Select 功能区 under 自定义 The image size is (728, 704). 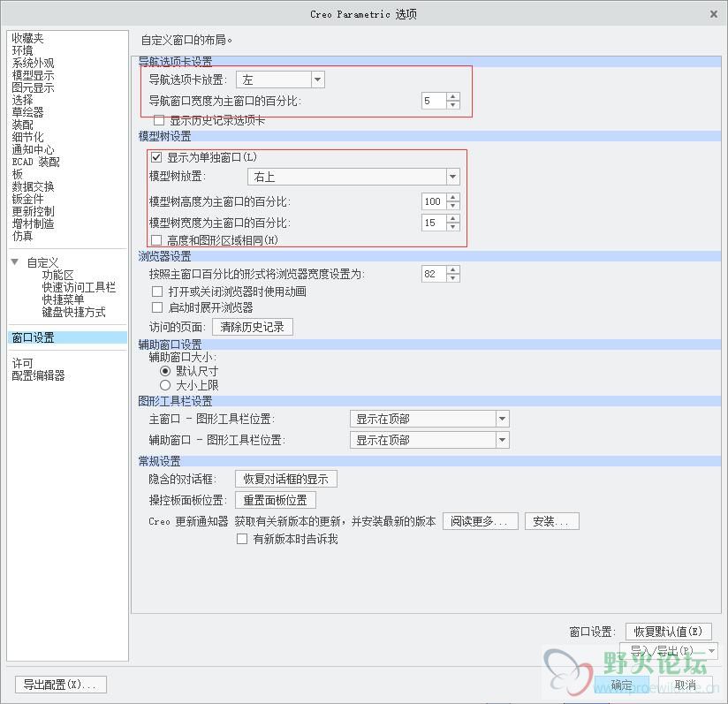(57, 275)
